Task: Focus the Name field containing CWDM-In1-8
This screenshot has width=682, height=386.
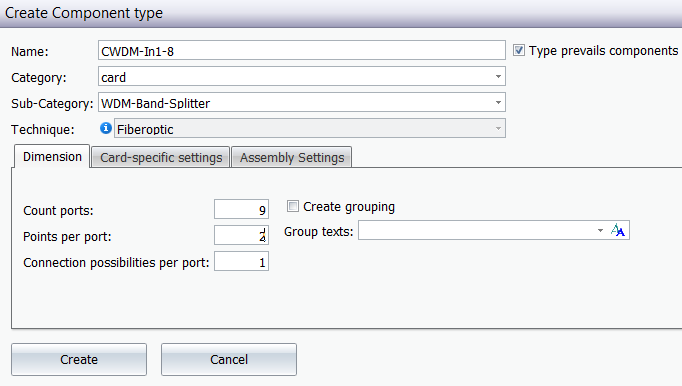Action: pyautogui.click(x=301, y=50)
